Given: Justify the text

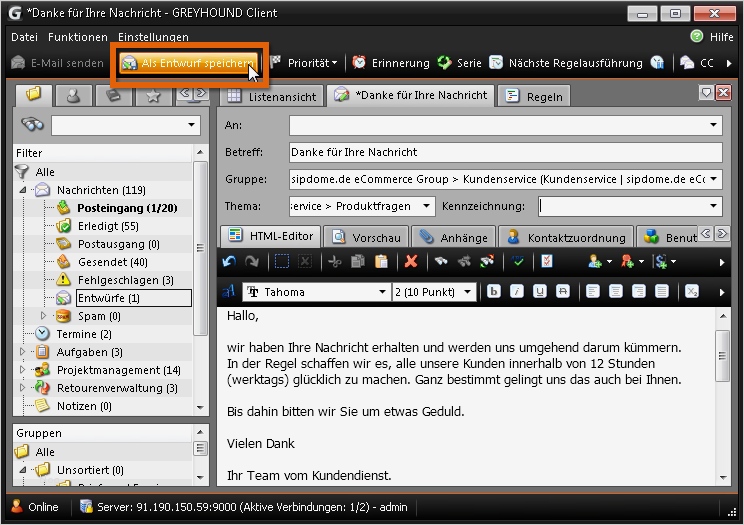Looking at the screenshot, I should (661, 291).
